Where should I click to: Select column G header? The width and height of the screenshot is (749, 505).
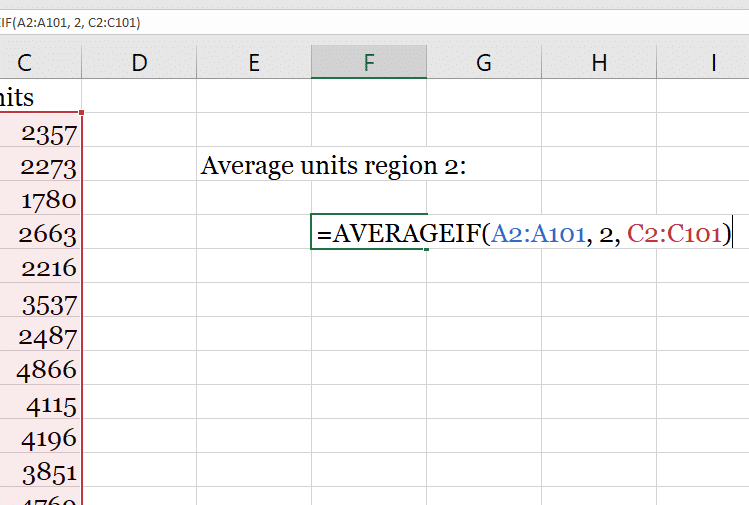[x=484, y=62]
